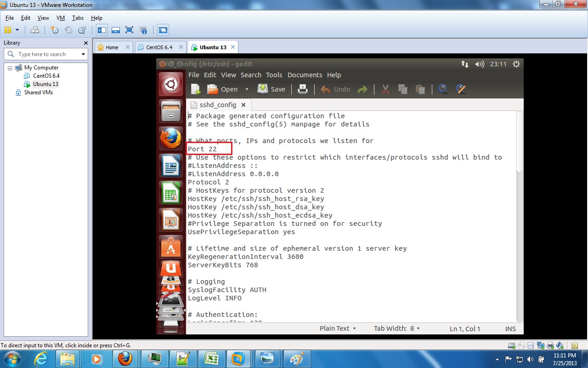Open Find and Replace tool

pos(460,89)
